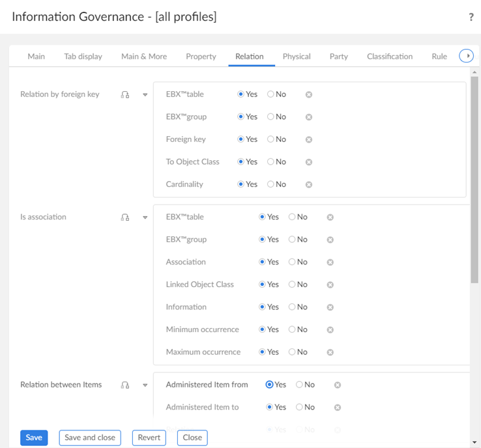The image size is (481, 448).
Task: Click the clear icon beside Cardinality
Action: pyautogui.click(x=309, y=184)
